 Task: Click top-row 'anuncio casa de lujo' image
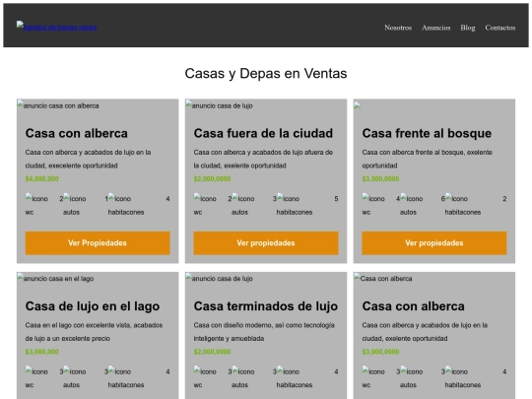(x=219, y=105)
